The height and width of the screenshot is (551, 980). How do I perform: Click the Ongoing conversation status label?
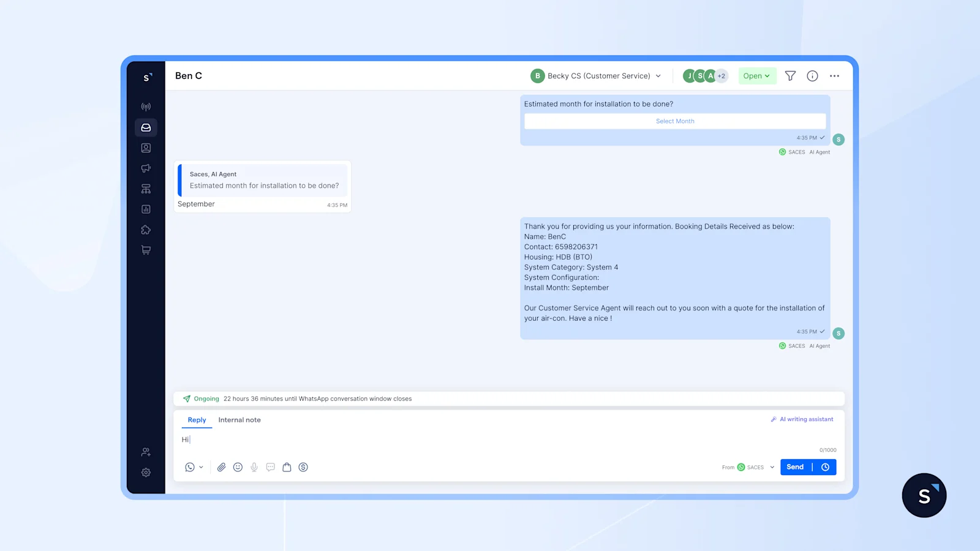[206, 399]
